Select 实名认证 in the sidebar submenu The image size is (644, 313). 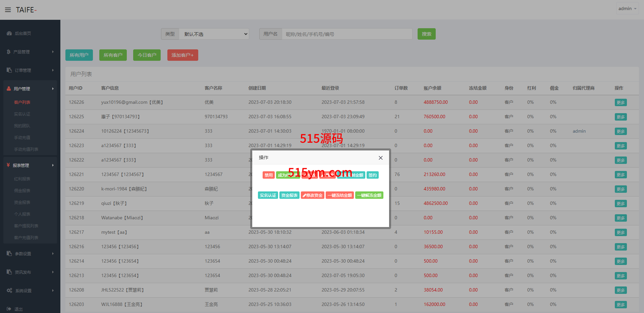click(22, 114)
